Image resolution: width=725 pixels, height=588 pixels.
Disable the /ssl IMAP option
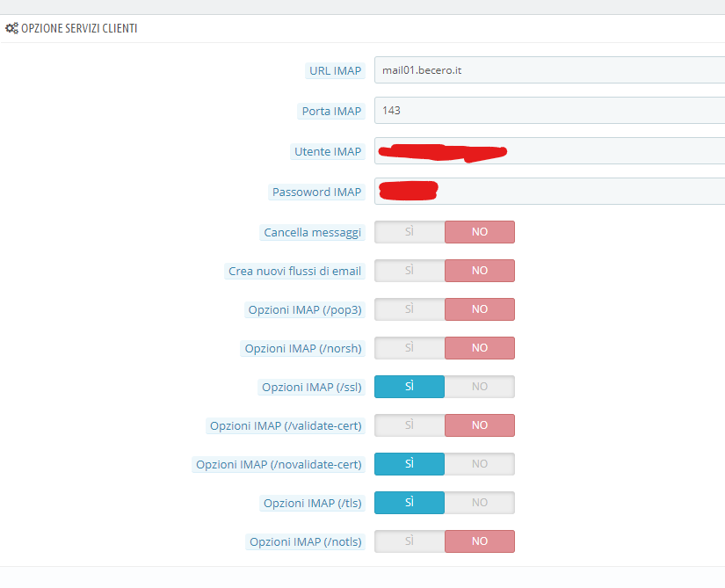(x=480, y=387)
